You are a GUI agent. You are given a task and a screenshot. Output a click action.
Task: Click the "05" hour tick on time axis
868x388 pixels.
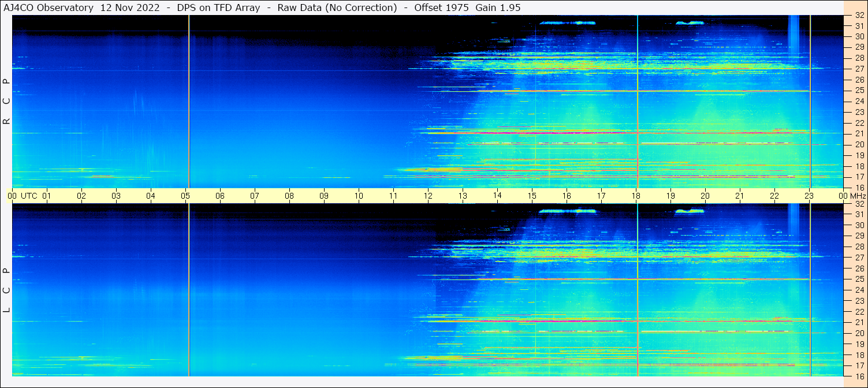pos(185,196)
